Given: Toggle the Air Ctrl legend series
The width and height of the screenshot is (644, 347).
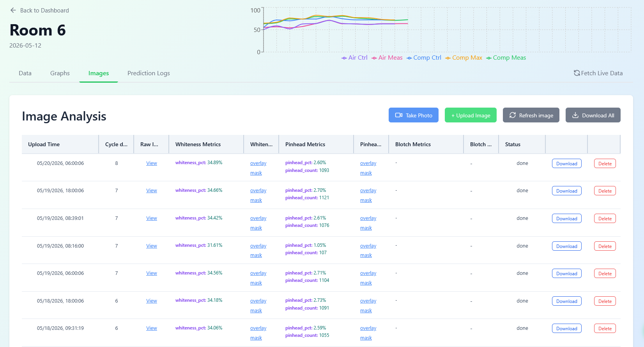Looking at the screenshot, I should point(354,58).
